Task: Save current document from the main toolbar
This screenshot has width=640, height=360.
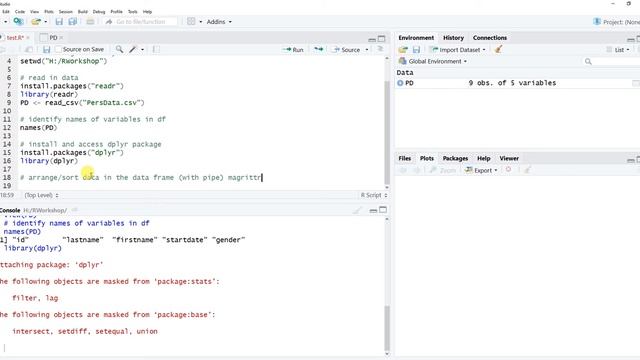Action: coord(59,22)
